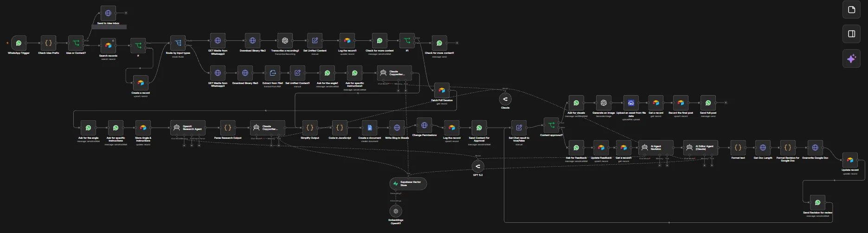The width and height of the screenshot is (868, 233).
Task: Toggle the side panel button
Action: pyautogui.click(x=851, y=34)
